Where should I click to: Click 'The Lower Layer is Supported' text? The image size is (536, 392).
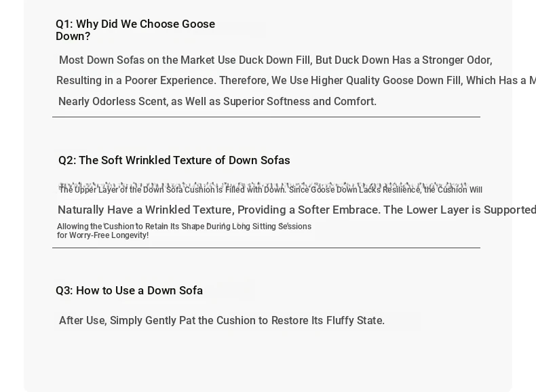tap(459, 210)
